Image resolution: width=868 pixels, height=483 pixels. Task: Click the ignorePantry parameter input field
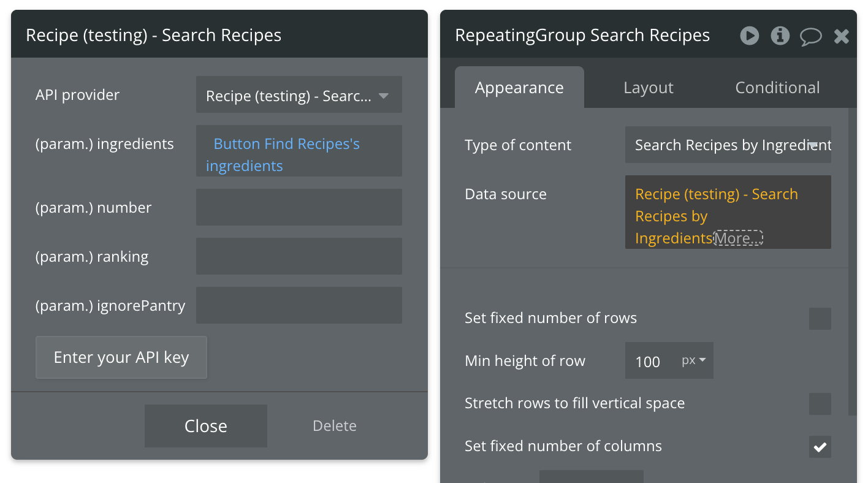coord(299,305)
